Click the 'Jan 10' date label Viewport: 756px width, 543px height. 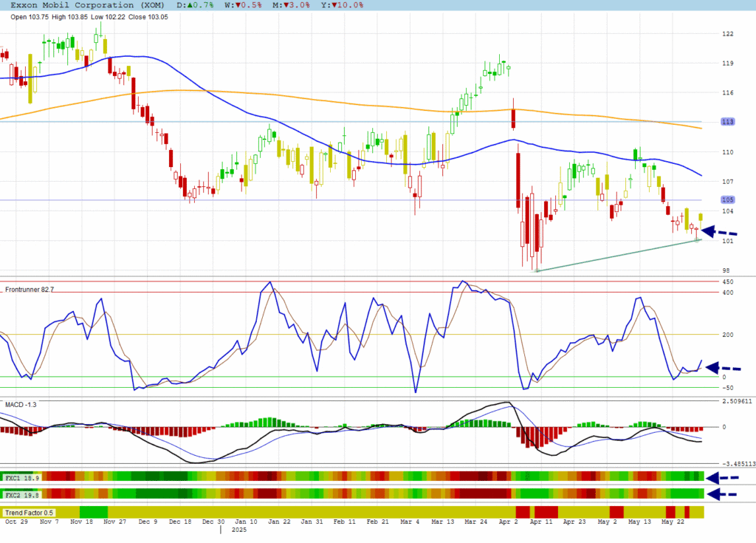pos(246,522)
